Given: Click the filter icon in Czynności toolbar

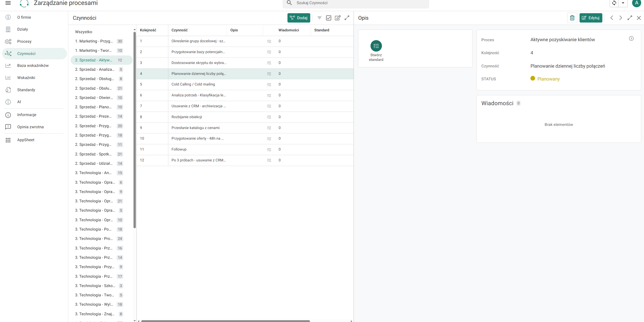Looking at the screenshot, I should tap(320, 18).
